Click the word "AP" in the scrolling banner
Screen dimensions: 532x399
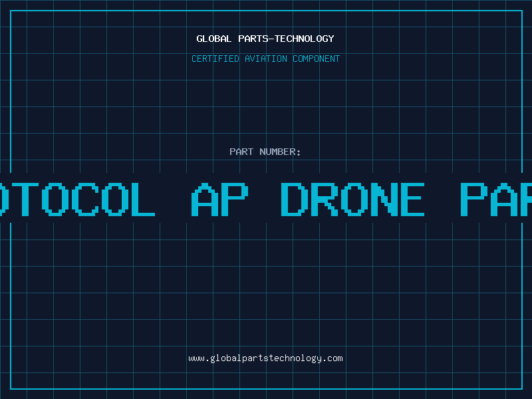[221, 199]
